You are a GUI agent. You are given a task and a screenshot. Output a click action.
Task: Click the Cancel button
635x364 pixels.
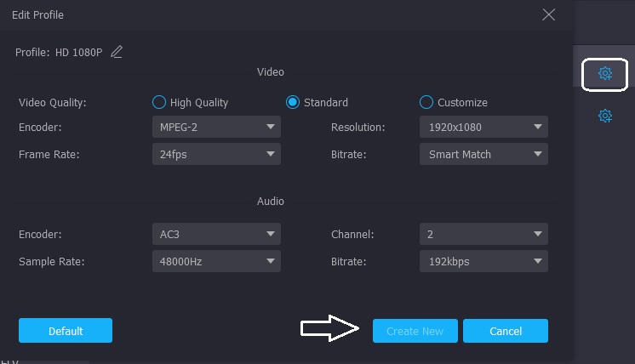[x=506, y=331]
